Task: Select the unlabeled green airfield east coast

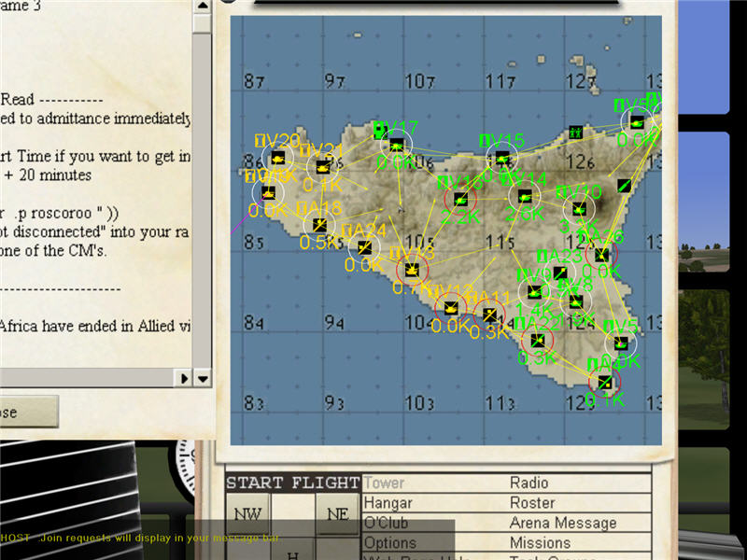Action: coord(624,186)
